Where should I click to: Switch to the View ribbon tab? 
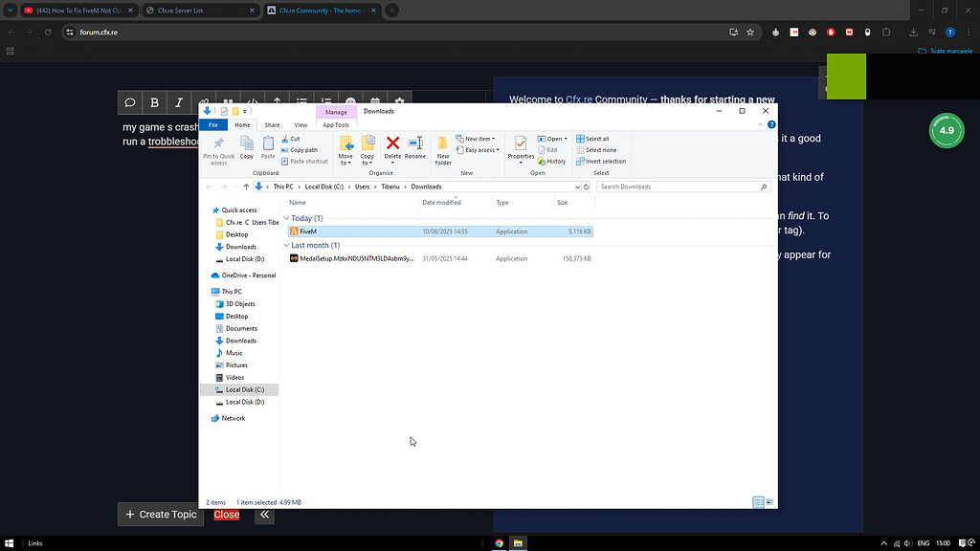(301, 124)
